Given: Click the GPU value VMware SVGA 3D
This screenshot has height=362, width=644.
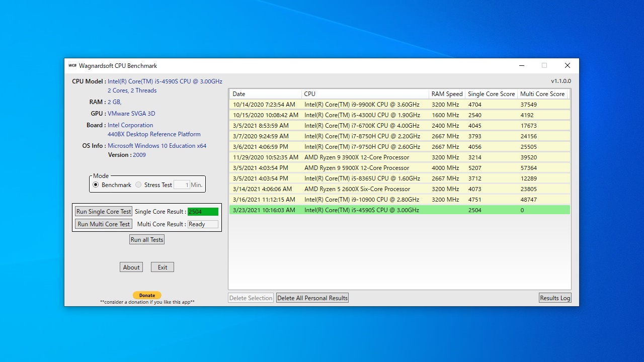Looking at the screenshot, I should [131, 114].
